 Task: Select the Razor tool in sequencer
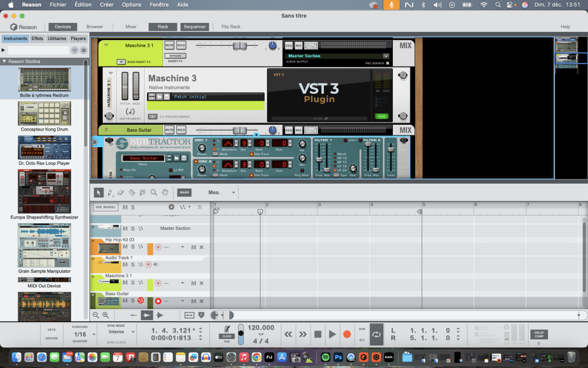(132, 193)
